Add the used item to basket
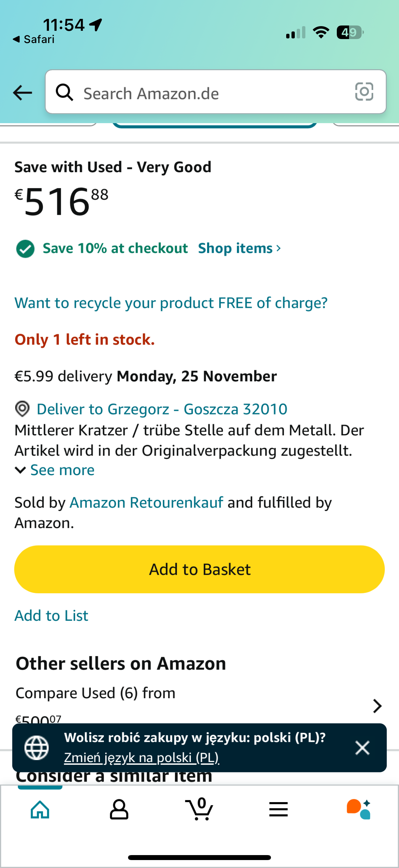399x868 pixels. pos(199,569)
